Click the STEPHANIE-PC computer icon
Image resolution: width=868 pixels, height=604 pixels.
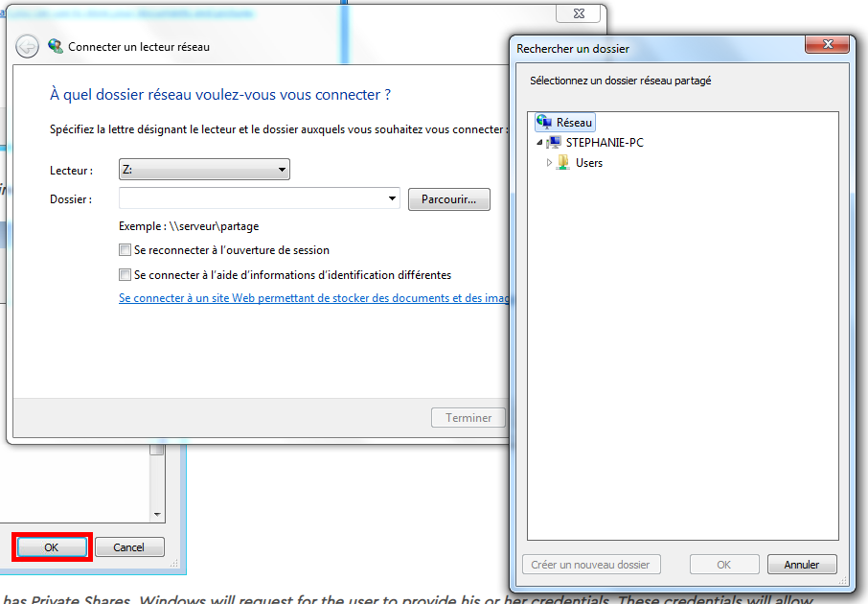coord(554,143)
